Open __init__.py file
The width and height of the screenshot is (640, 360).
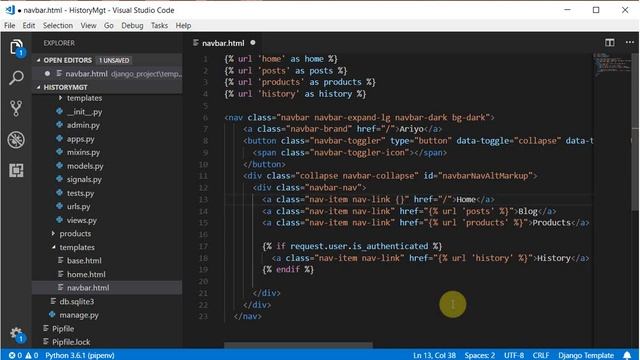pos(84,111)
